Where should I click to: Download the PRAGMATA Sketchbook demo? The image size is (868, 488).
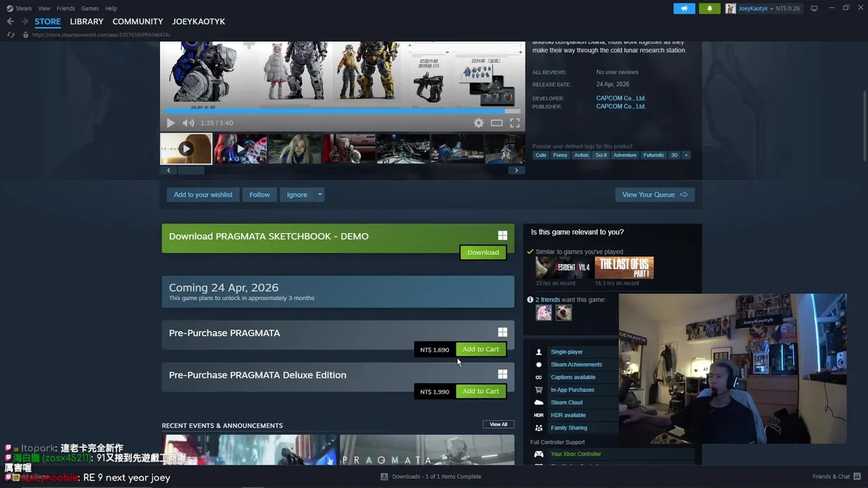(483, 252)
